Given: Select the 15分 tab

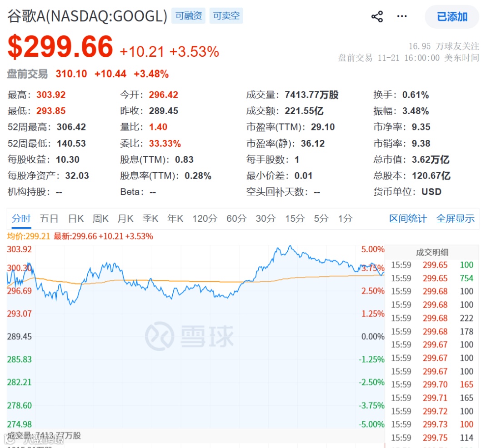Looking at the screenshot, I should tap(295, 219).
